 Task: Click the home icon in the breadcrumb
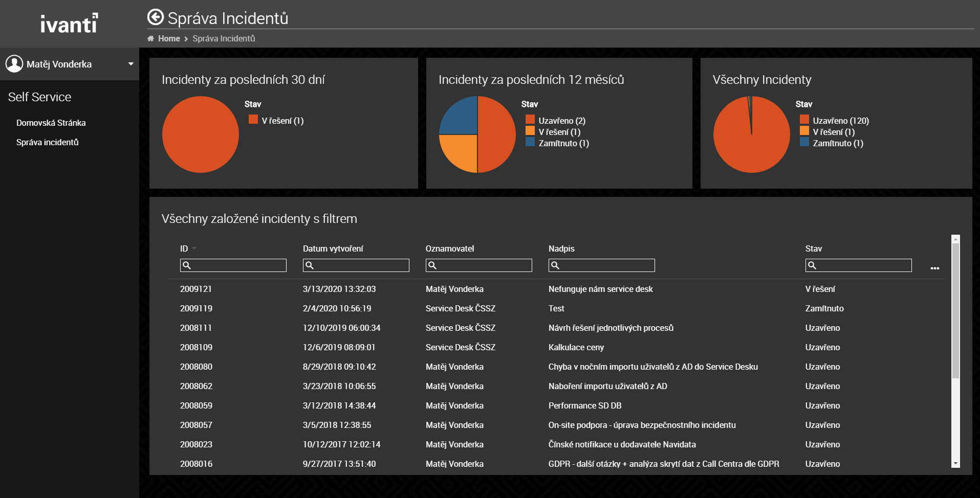point(150,39)
